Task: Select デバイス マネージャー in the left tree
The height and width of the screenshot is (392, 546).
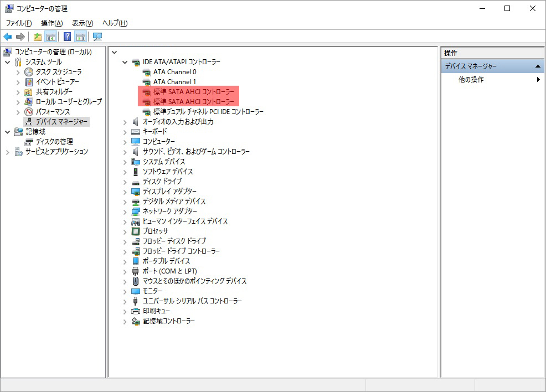Action: (x=61, y=122)
